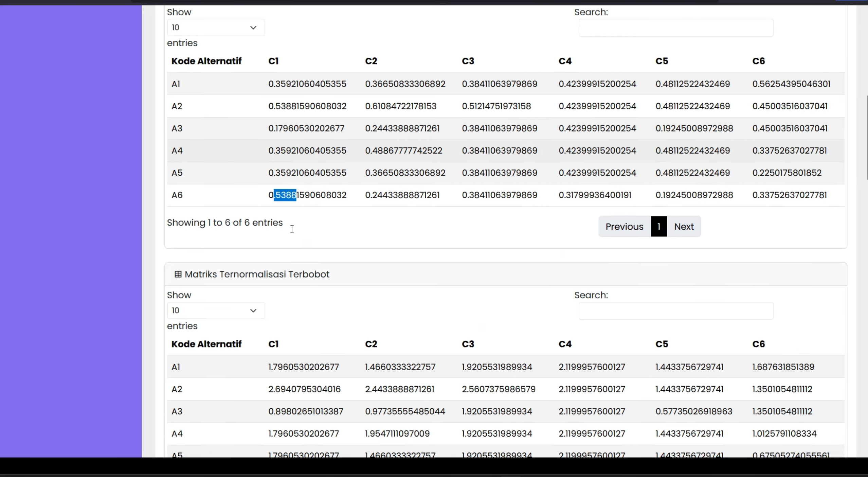The width and height of the screenshot is (868, 477).
Task: Open the Matriks Ternormalisasi Terbobot entries dropdown
Action: [x=216, y=311]
